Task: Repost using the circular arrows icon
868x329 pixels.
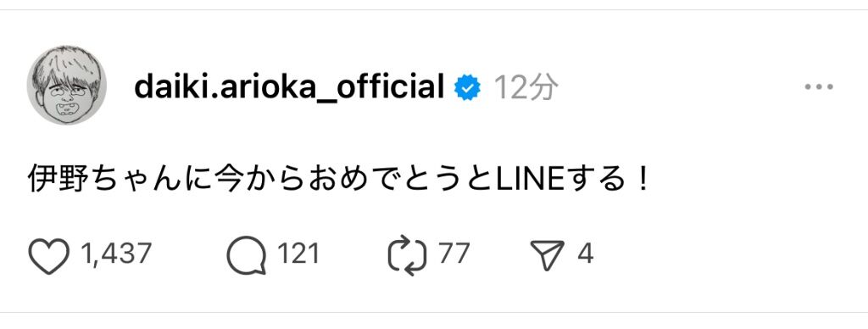Action: coord(408,255)
